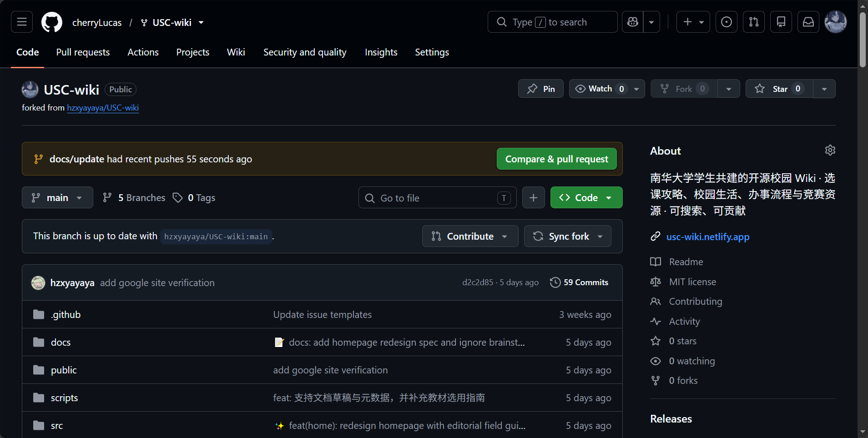
Task: Click the page vertical scrollbar thumb
Action: click(863, 40)
